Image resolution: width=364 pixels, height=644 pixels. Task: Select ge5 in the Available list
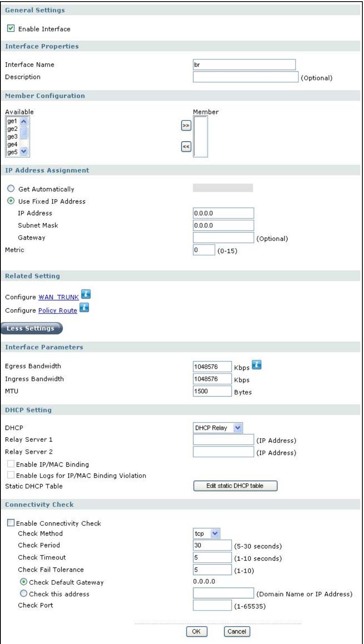pos(12,152)
